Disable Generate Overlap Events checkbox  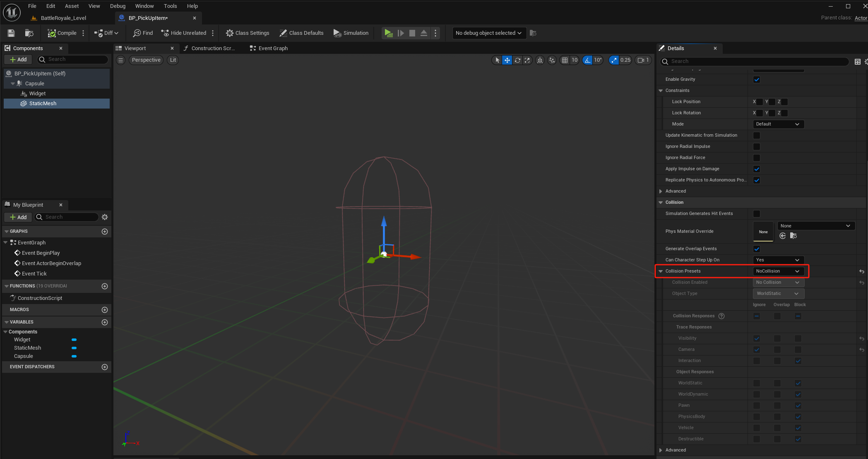click(757, 249)
